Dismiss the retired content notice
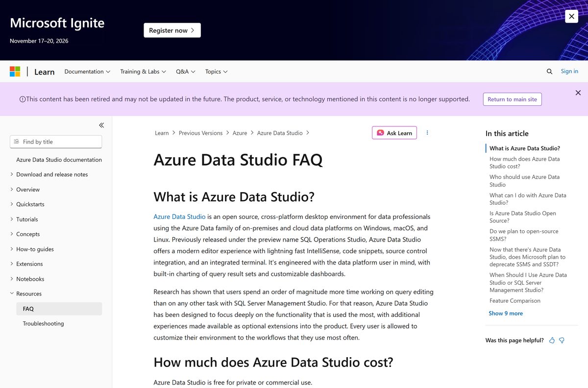 [578, 93]
